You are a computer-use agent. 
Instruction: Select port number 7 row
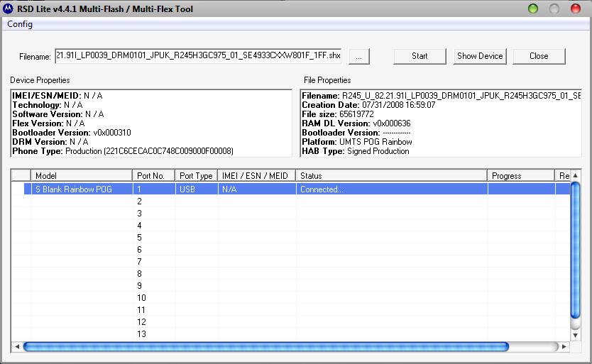click(x=291, y=262)
